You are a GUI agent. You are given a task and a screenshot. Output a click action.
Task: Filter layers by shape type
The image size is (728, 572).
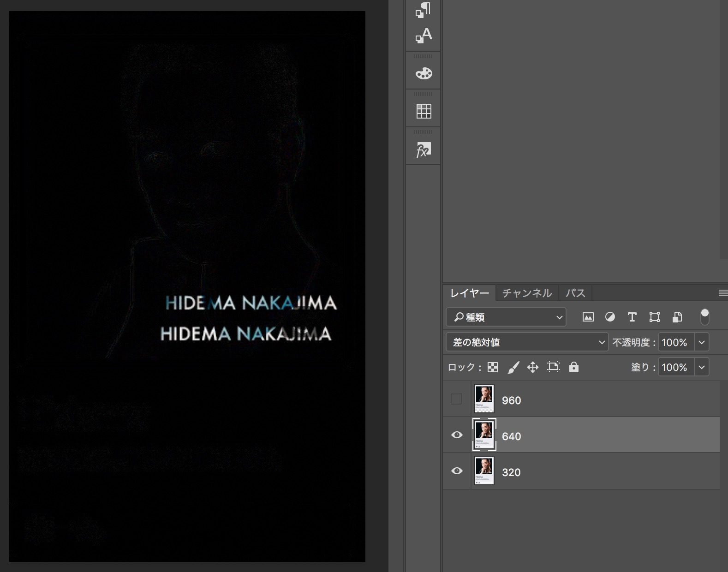[654, 317]
